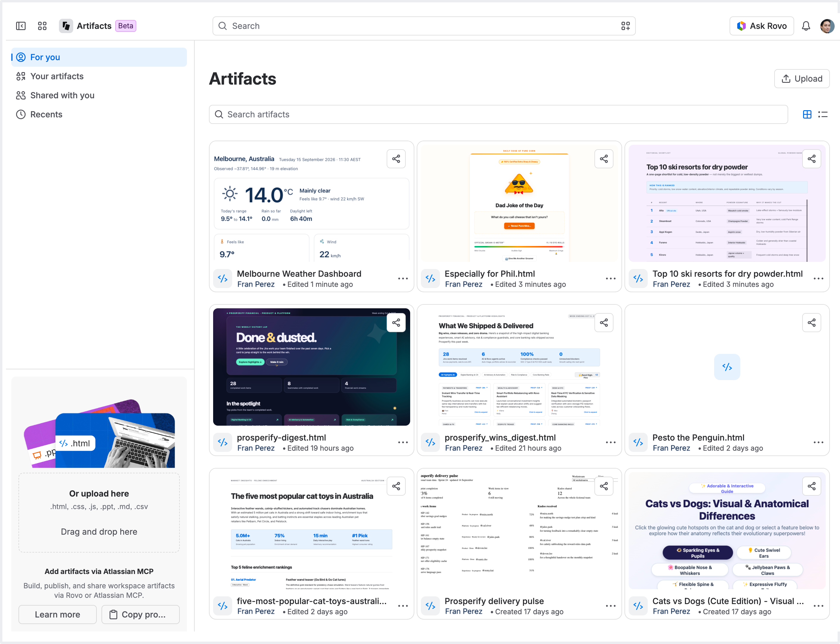
Task: Go to Your artifacts
Action: click(x=99, y=76)
